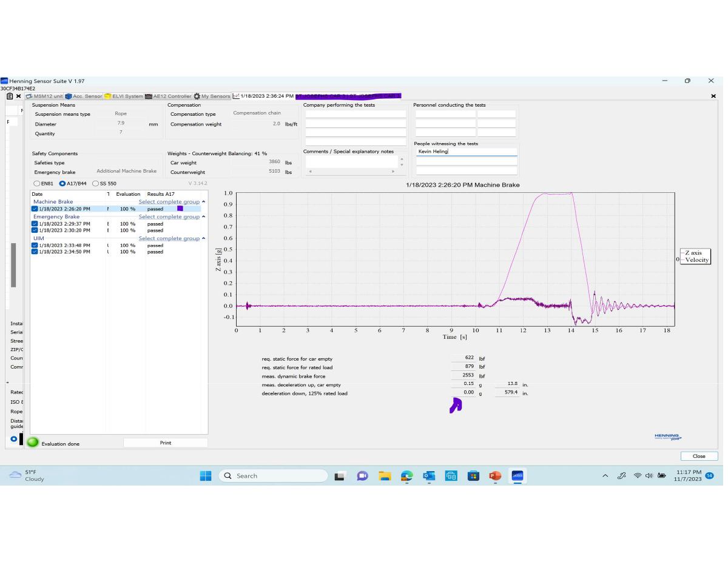Switch to the Acc. Sensor tab
728x562 pixels.
point(83,96)
